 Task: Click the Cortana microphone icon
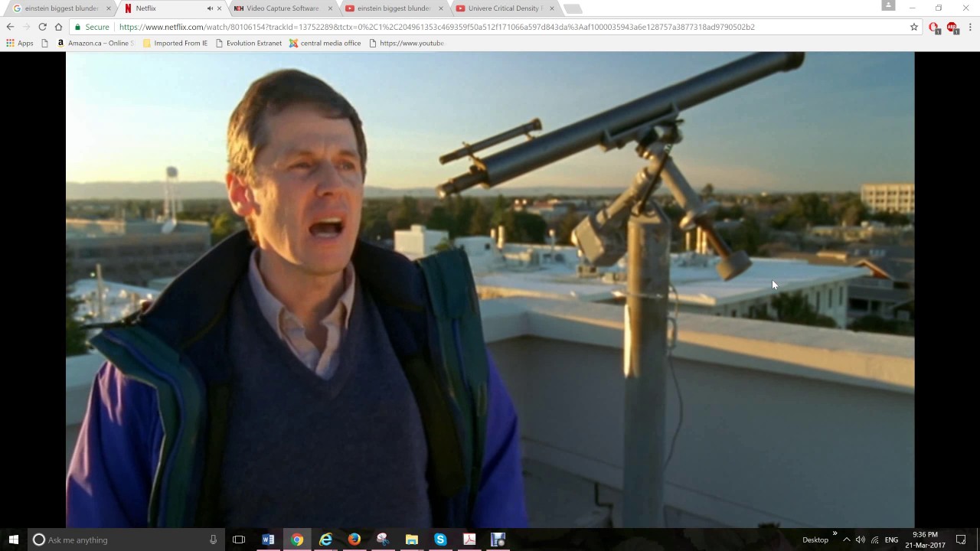pyautogui.click(x=213, y=540)
